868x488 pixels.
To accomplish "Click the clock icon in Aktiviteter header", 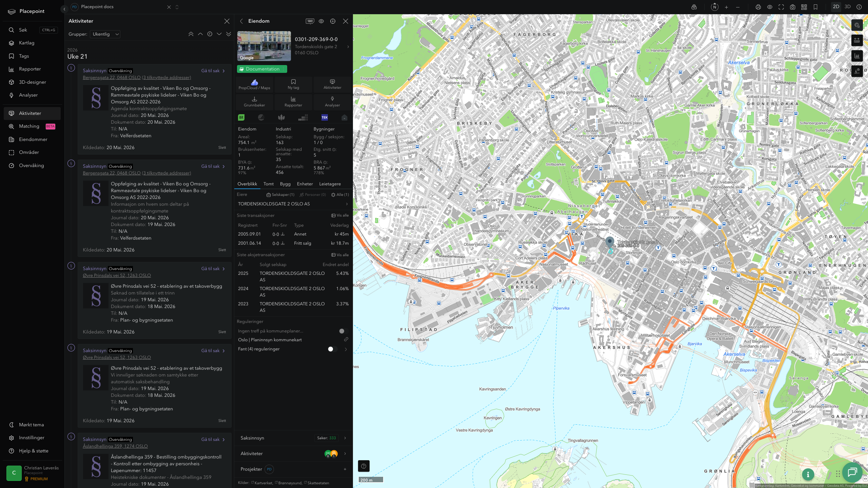I will [x=210, y=34].
